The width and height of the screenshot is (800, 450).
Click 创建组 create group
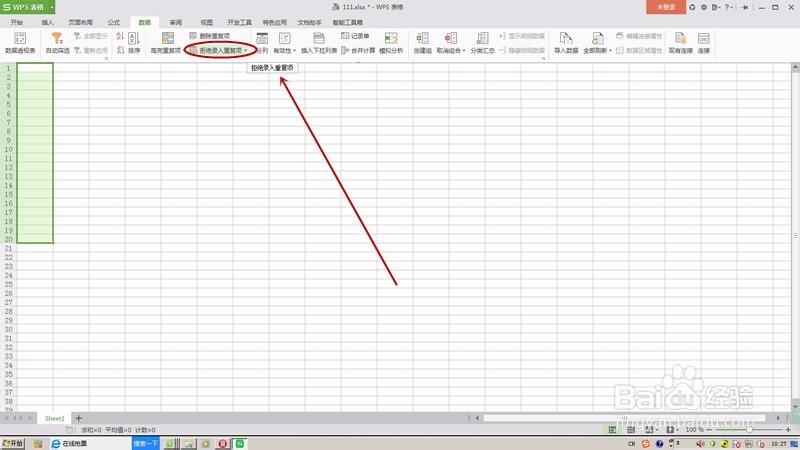422,43
